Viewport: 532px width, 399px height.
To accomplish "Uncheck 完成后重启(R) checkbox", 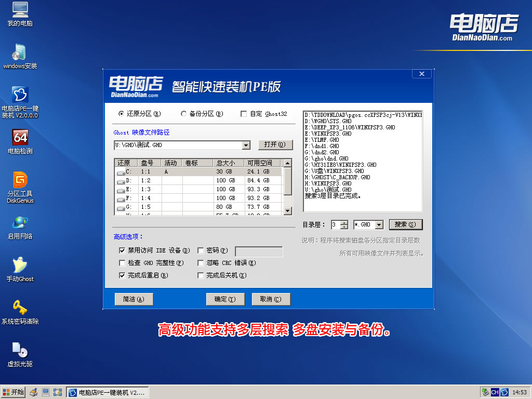I will pos(122,275).
